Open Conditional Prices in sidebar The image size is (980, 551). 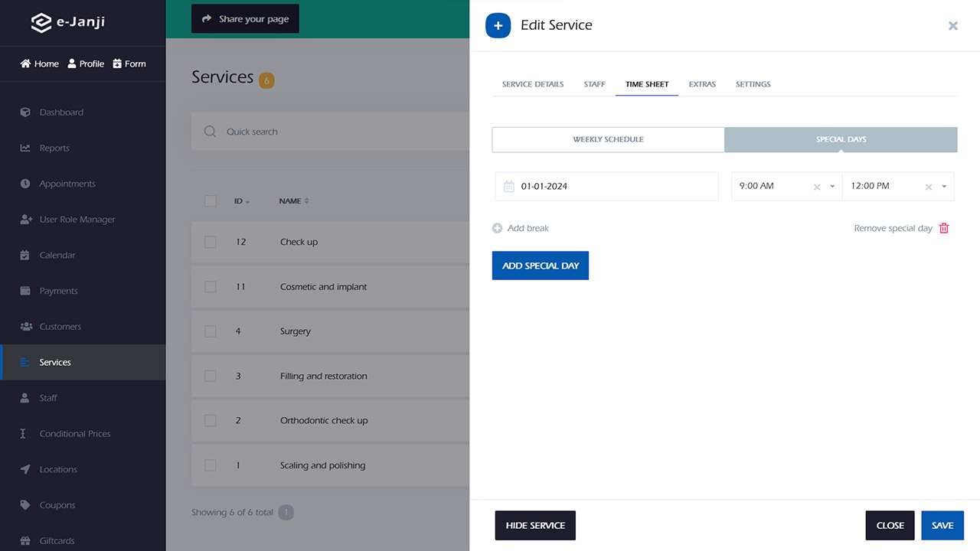[83, 434]
